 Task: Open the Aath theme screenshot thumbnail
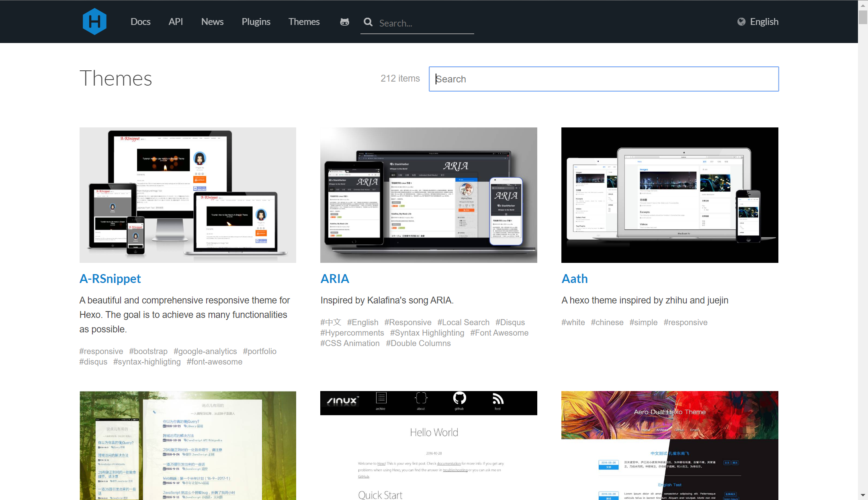tap(669, 195)
